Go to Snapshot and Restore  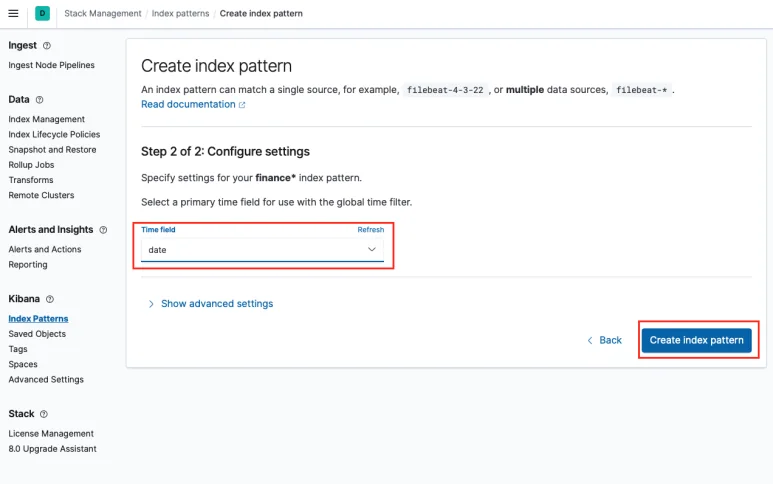[x=52, y=149]
